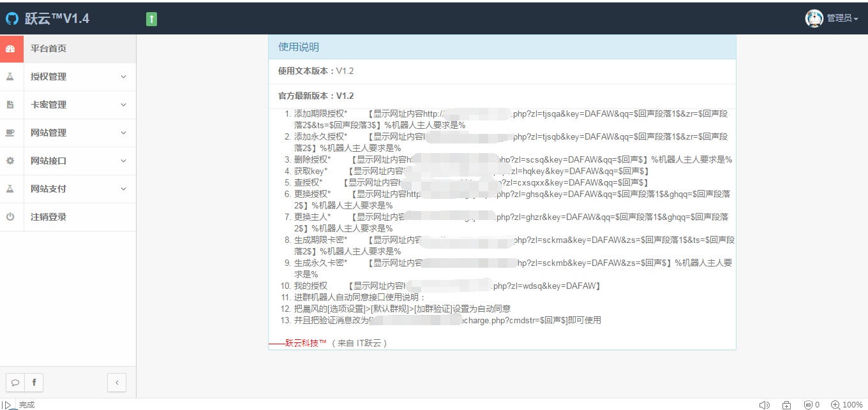Image resolution: width=868 pixels, height=410 pixels.
Task: Click the green notification badge in top bar
Action: [151, 20]
